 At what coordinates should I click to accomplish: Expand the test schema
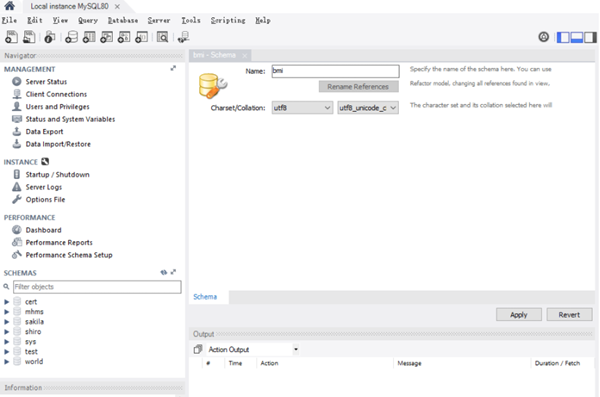[7, 351]
